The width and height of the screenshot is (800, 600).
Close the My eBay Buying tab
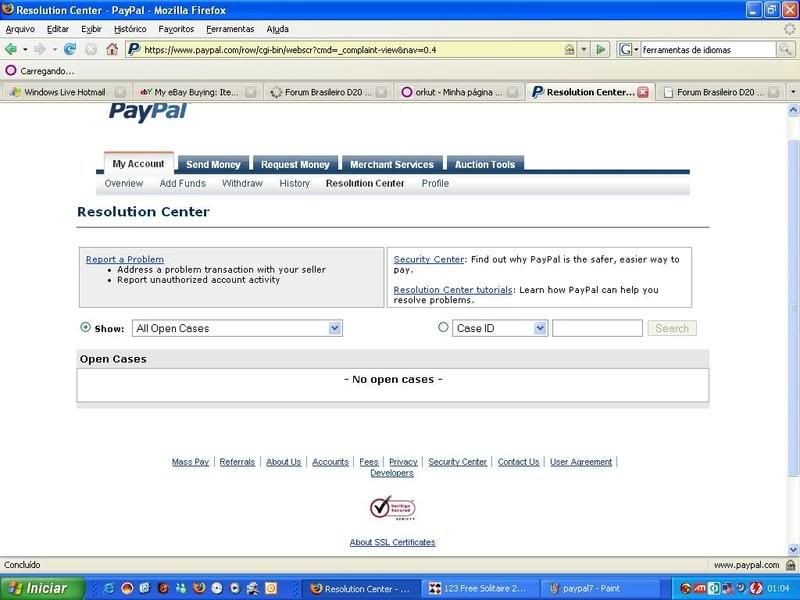[251, 92]
